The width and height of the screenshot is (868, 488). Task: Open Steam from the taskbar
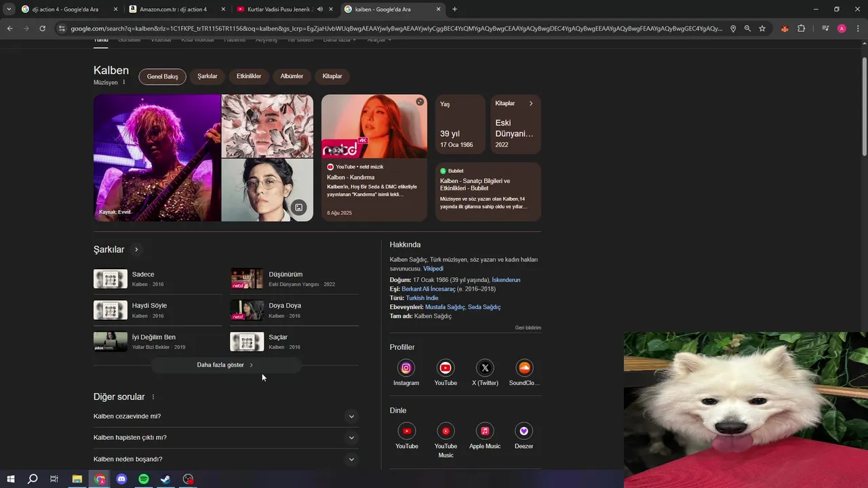pyautogui.click(x=165, y=479)
